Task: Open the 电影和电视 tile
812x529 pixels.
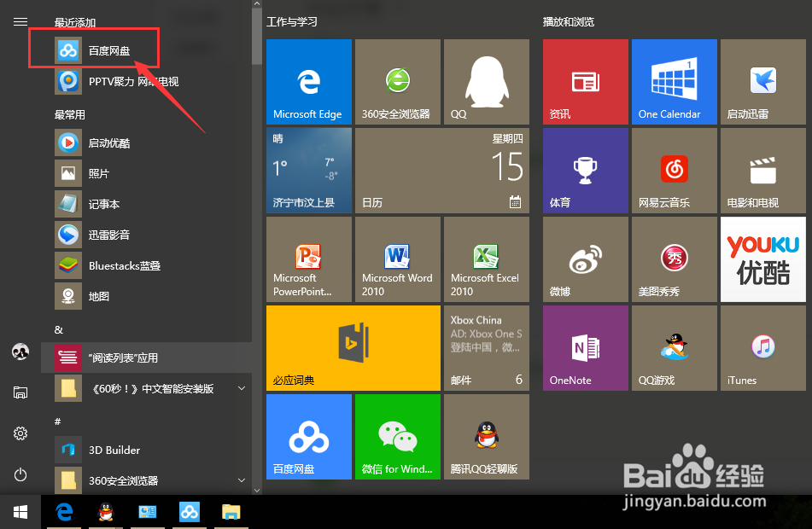Action: click(763, 171)
